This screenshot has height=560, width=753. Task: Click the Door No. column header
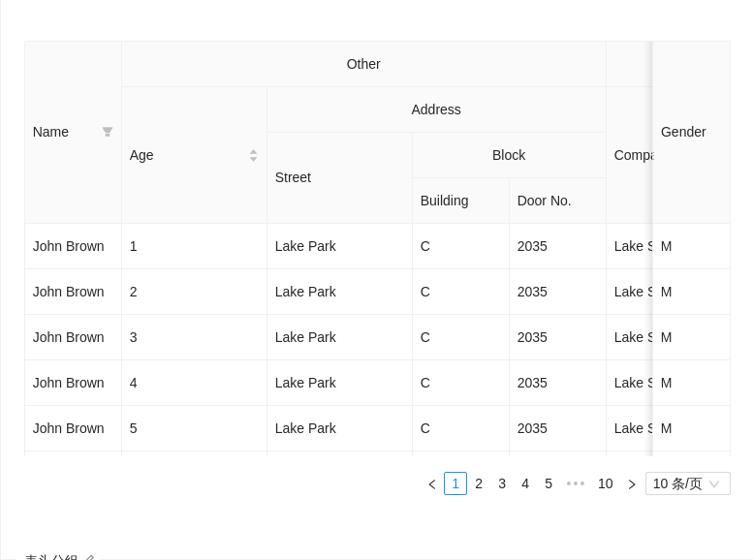(x=544, y=201)
